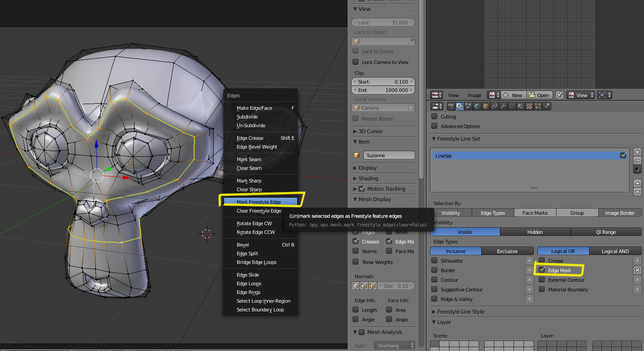644x351 pixels.
Task: Click the X toggle beside Silhouette
Action: tap(529, 261)
